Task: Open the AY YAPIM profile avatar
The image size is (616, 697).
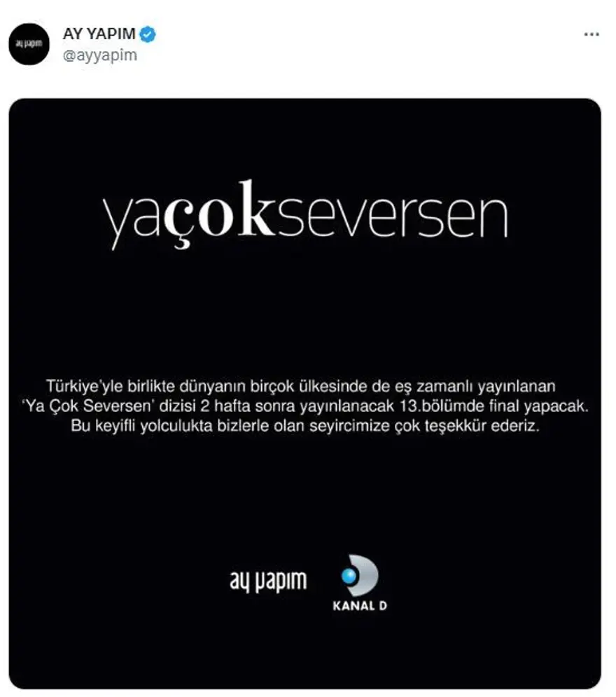Action: coord(29,44)
